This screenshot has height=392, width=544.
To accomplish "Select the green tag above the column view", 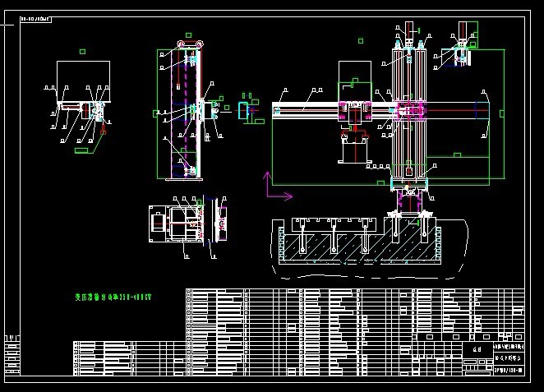I will tap(188, 35).
